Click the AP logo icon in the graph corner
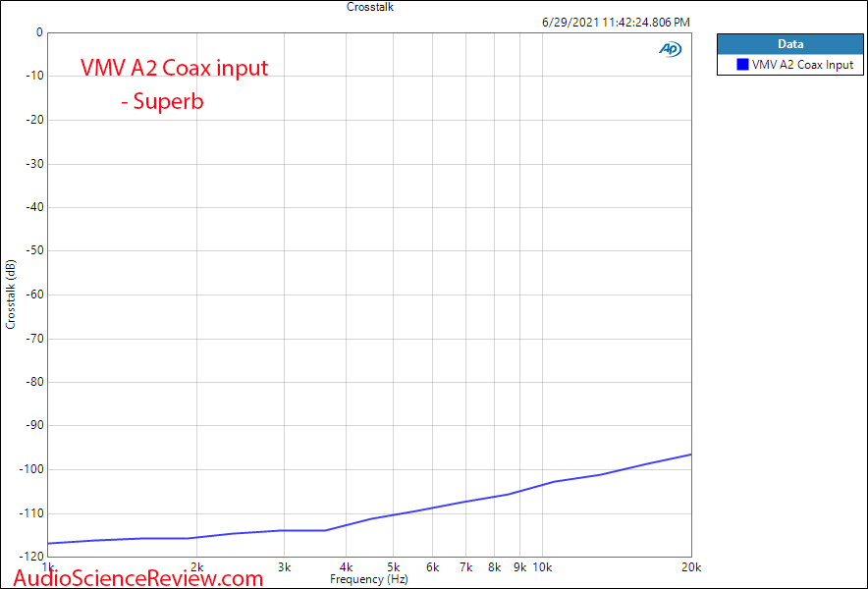Viewport: 868px width, 589px height. point(670,49)
